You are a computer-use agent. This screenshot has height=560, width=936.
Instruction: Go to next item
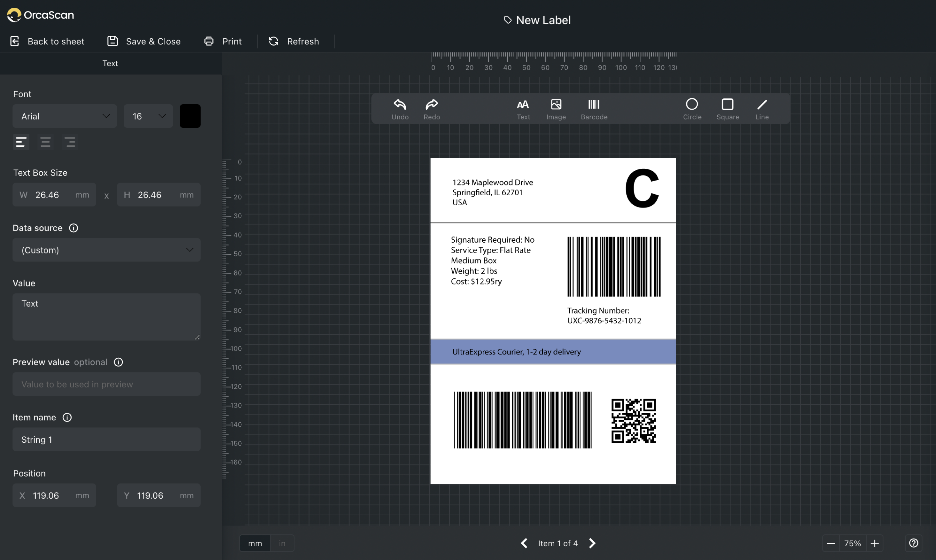[592, 543]
